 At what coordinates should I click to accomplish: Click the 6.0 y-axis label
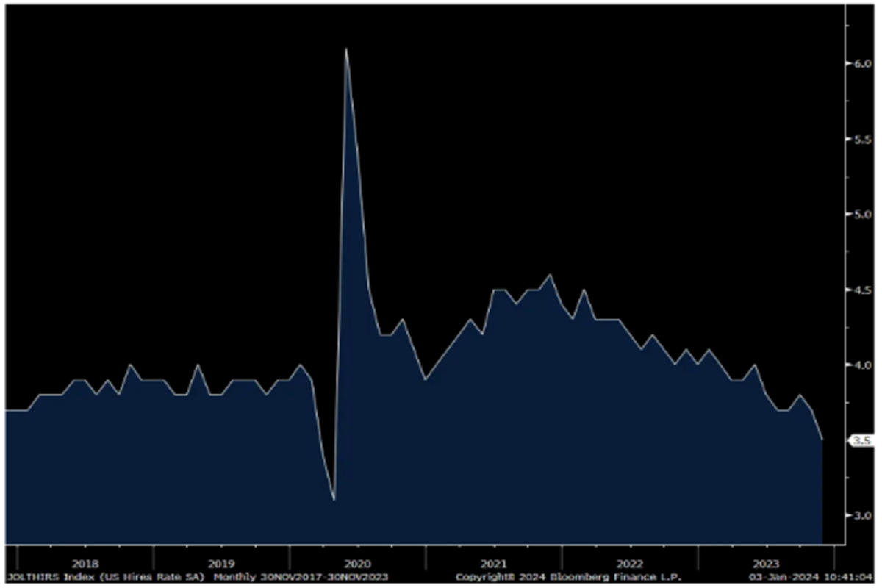click(x=861, y=64)
